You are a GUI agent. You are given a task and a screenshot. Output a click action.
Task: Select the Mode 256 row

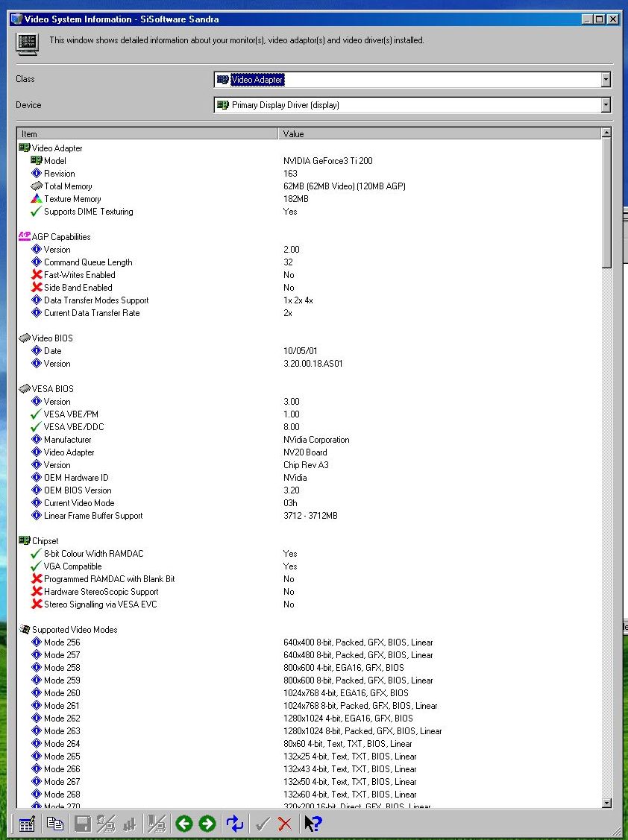coord(310,642)
